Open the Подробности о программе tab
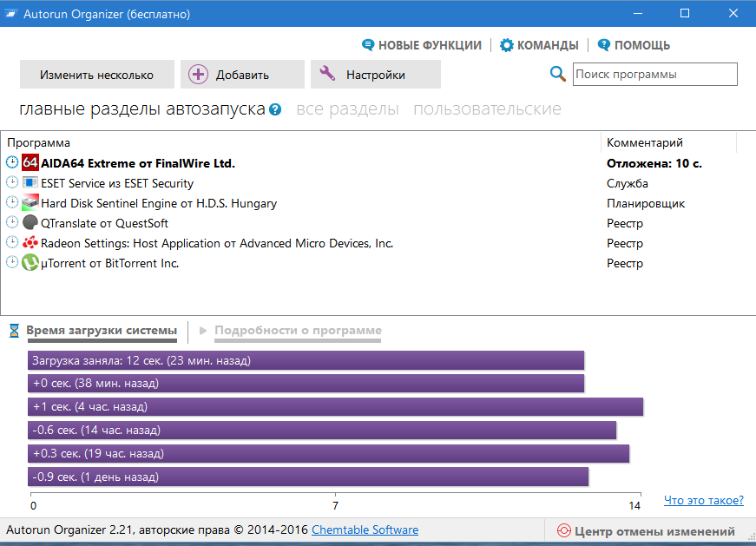Image resolution: width=756 pixels, height=546 pixels. 298,331
